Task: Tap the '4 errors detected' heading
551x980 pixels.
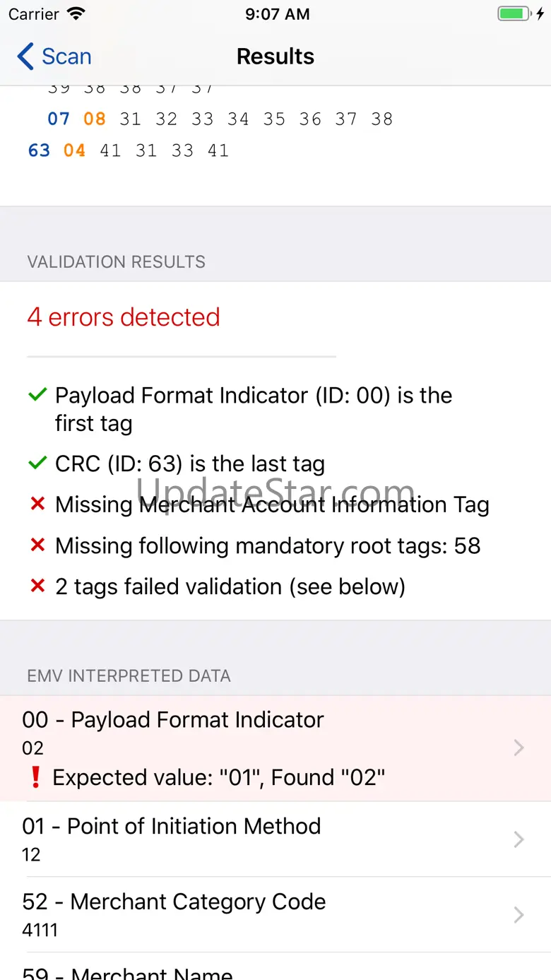Action: [x=124, y=317]
